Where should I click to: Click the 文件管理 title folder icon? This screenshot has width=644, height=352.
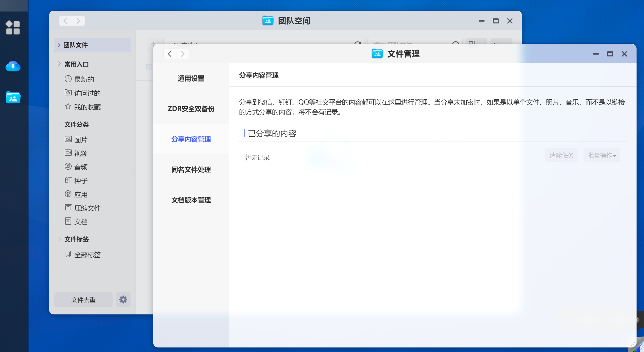377,54
